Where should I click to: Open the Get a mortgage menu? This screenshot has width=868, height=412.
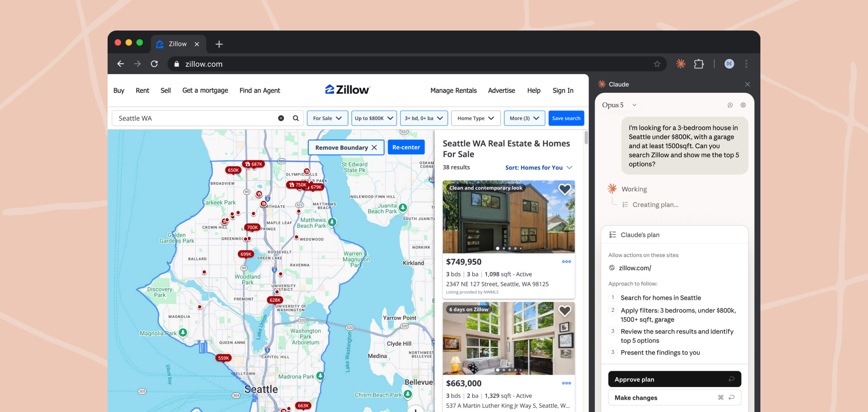[205, 90]
